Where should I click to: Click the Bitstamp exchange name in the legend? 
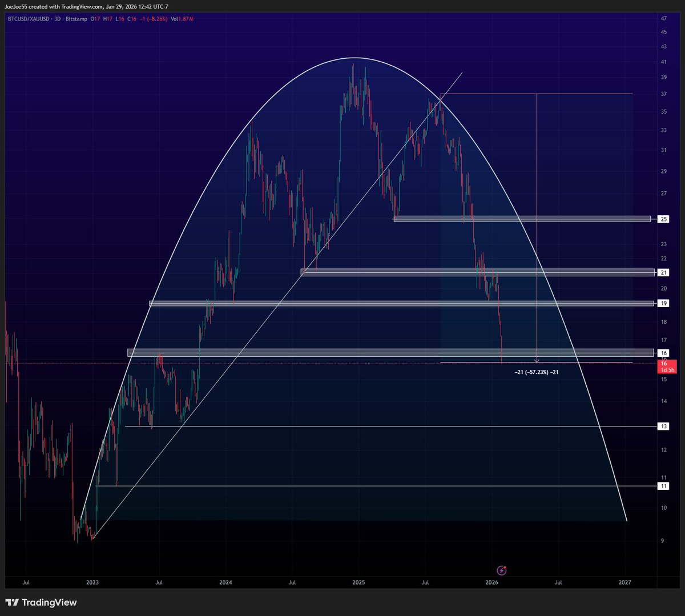coord(75,19)
